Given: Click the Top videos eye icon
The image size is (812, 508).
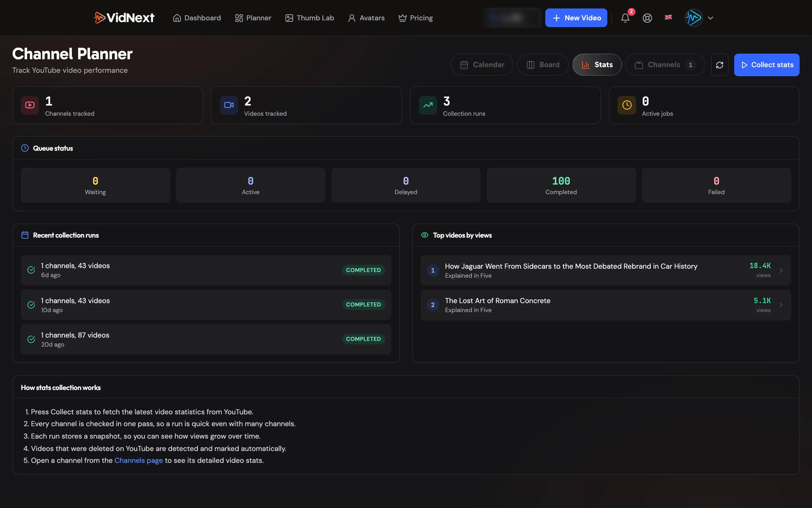Looking at the screenshot, I should click(424, 235).
